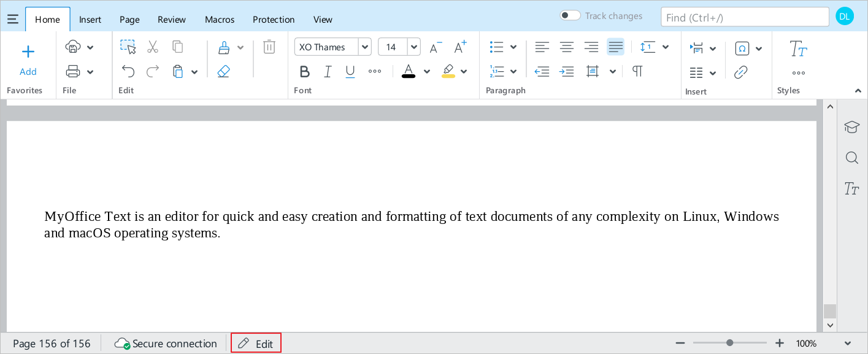Apply the black font color
The image size is (868, 354).
pos(409,71)
